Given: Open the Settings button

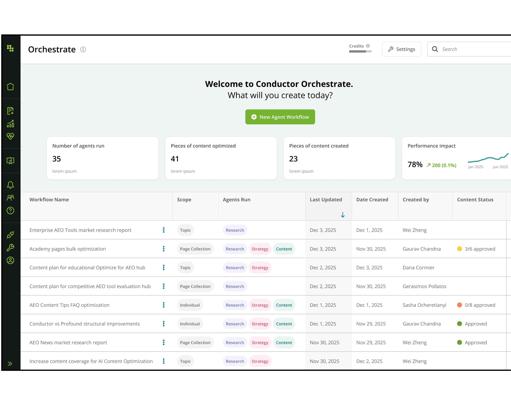Looking at the screenshot, I should click(401, 49).
